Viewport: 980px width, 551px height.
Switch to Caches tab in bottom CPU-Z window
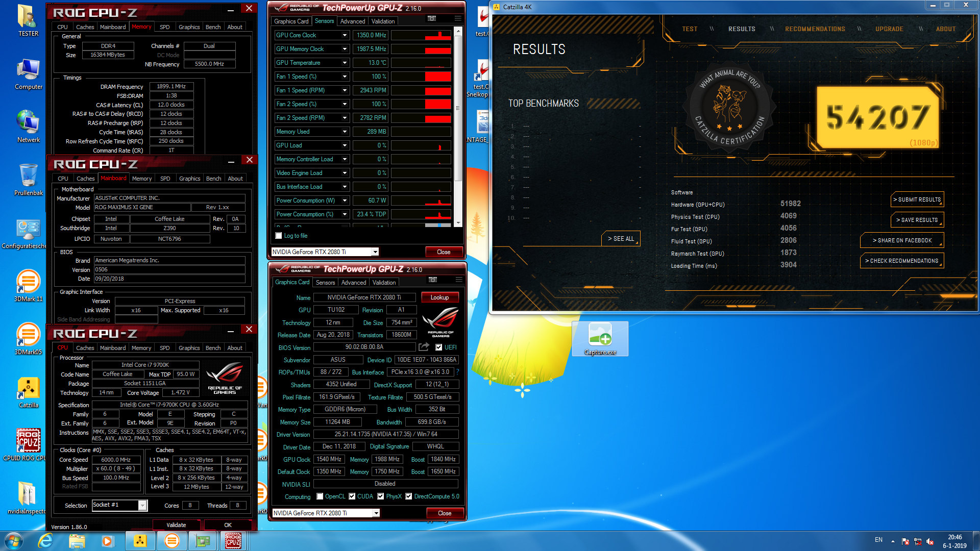tap(85, 348)
